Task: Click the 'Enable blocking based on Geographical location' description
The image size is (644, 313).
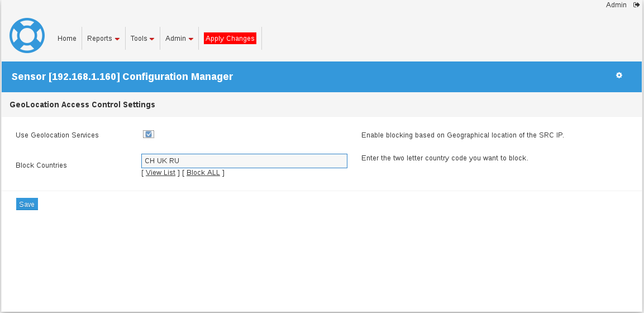Action: click(463, 135)
